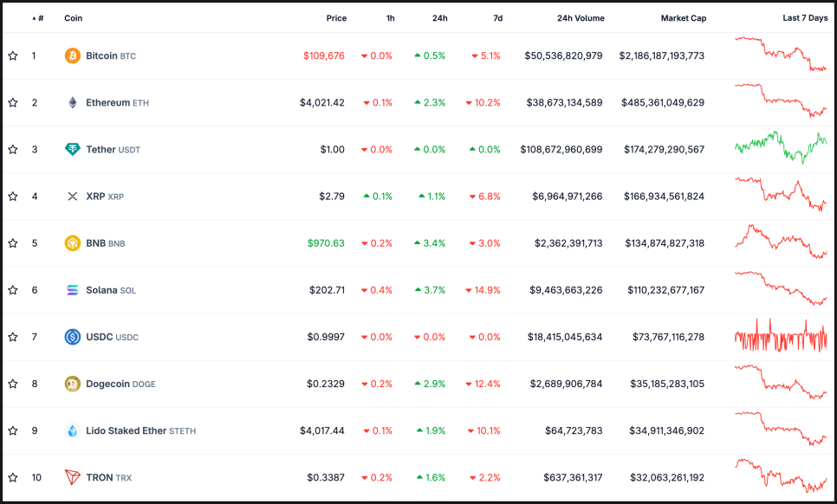
Task: Click the Last 7 Days column header
Action: point(806,18)
